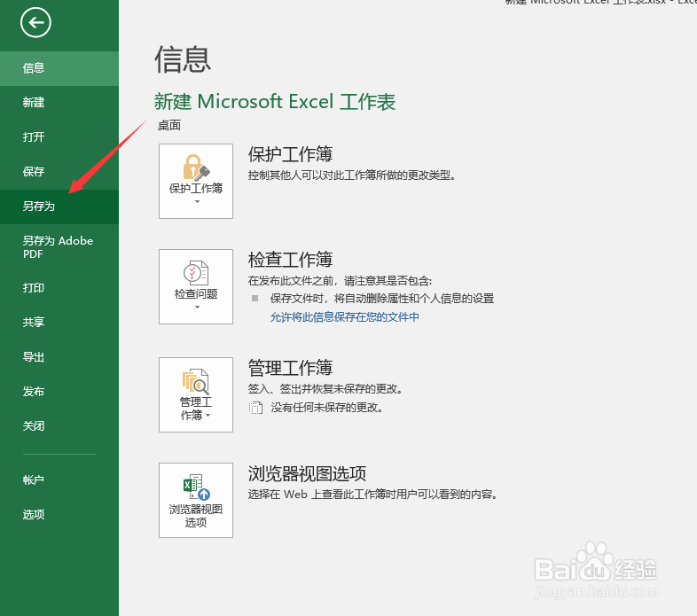Click the 选择在 Web 上查看 description
697x616 pixels.
click(372, 495)
